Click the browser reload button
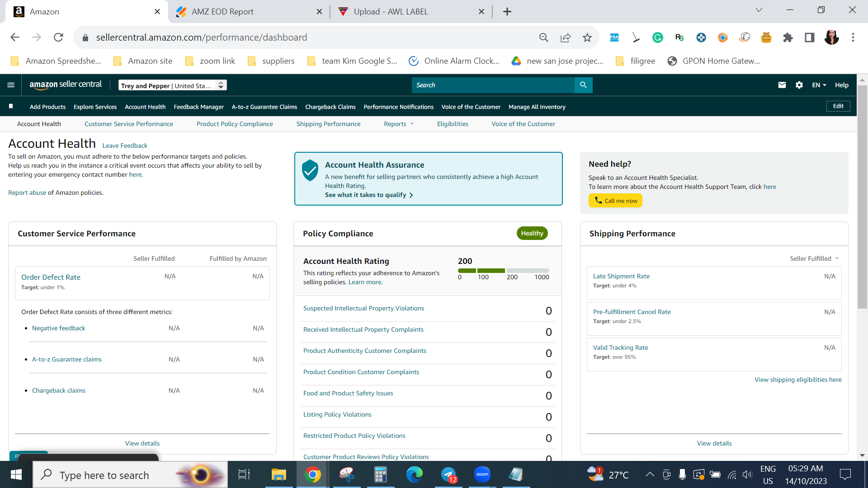The height and width of the screenshot is (488, 868). (58, 38)
